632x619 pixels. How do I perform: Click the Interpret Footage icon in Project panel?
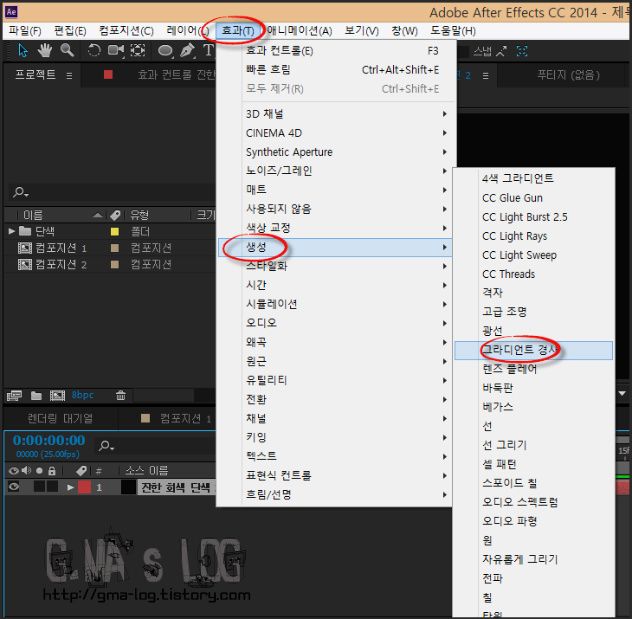coord(14,396)
